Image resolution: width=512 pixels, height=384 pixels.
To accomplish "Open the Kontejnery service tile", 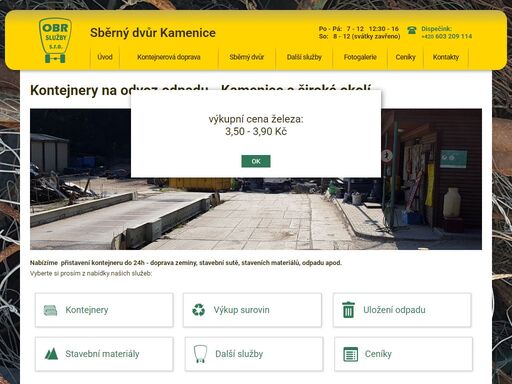I will click(104, 310).
